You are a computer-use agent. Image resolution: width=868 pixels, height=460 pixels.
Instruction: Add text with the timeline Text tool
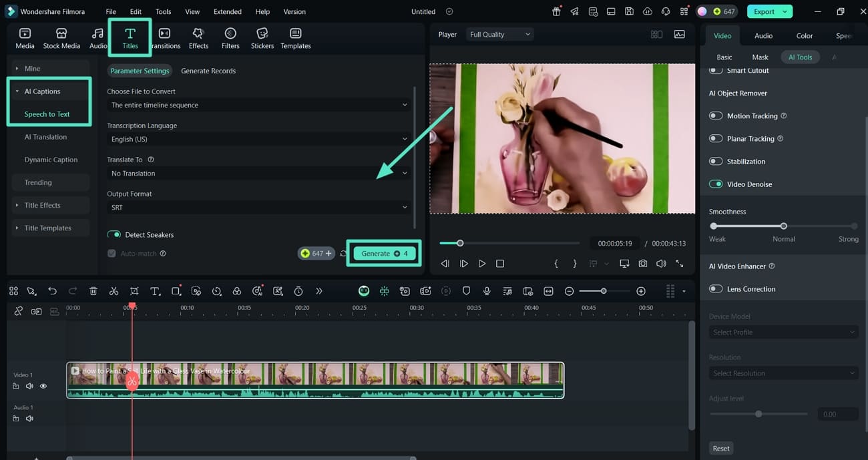[x=155, y=291]
